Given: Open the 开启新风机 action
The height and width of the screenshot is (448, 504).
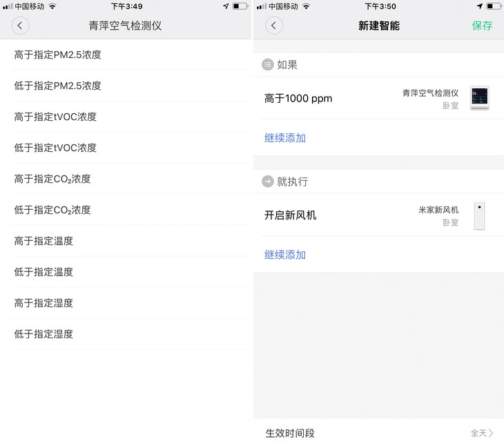Looking at the screenshot, I should (x=378, y=215).
